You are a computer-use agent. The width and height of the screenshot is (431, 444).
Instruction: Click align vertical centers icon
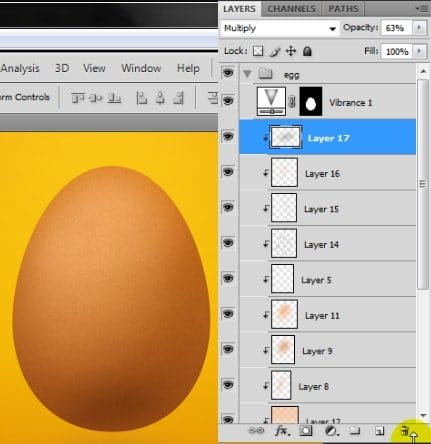pyautogui.click(x=96, y=98)
